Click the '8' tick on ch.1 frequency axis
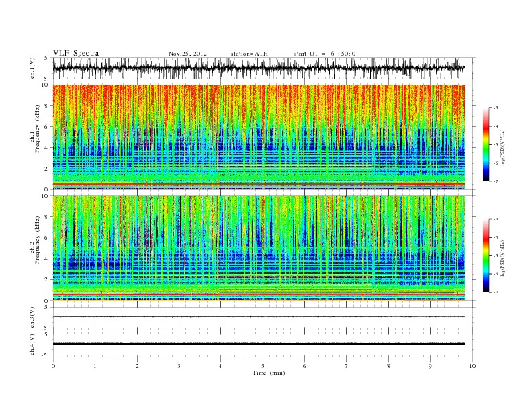Image resolution: width=532 pixels, height=411 pixels. [x=47, y=106]
